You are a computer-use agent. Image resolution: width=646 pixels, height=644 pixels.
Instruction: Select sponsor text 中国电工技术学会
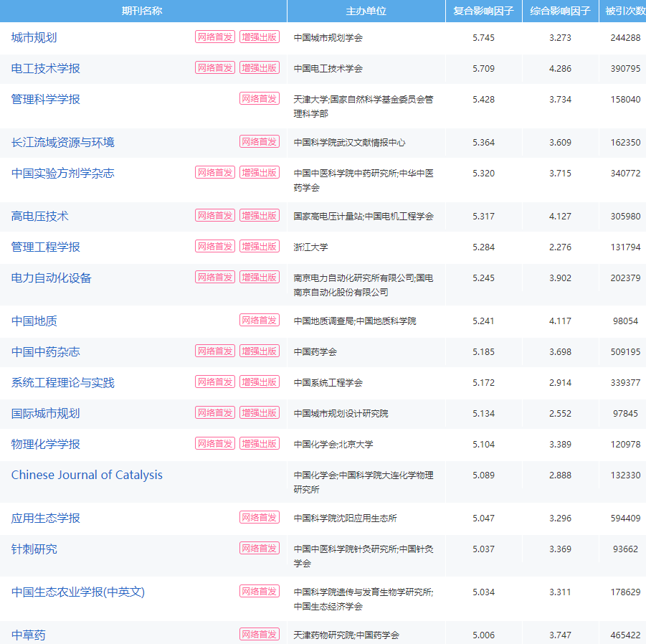click(328, 69)
